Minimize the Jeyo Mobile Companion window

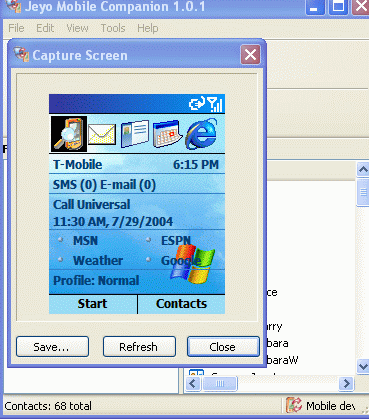pos(314,7)
